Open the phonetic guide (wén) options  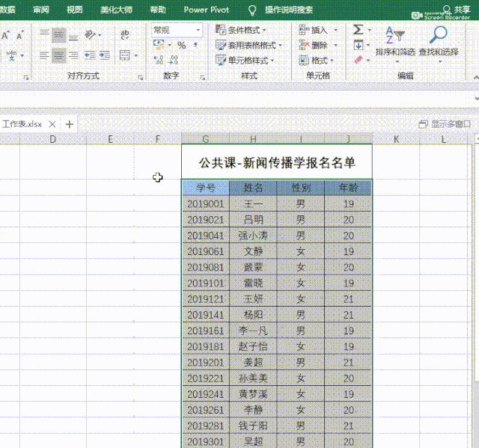[x=12, y=55]
